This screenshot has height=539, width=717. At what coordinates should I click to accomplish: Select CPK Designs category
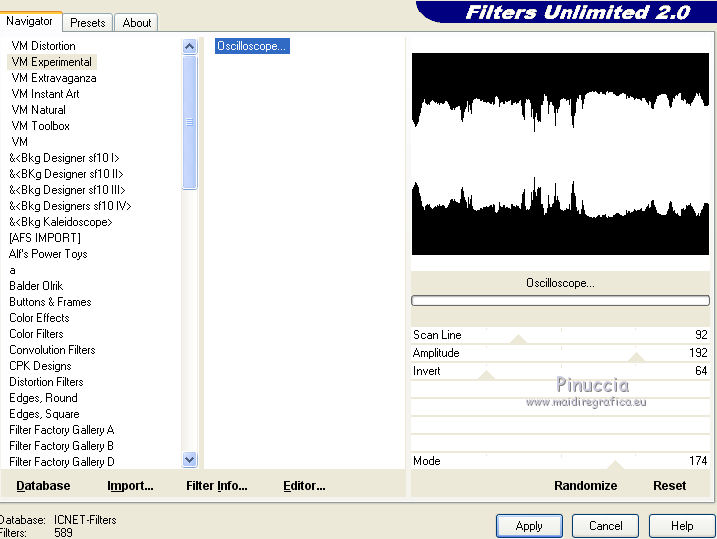pyautogui.click(x=40, y=366)
